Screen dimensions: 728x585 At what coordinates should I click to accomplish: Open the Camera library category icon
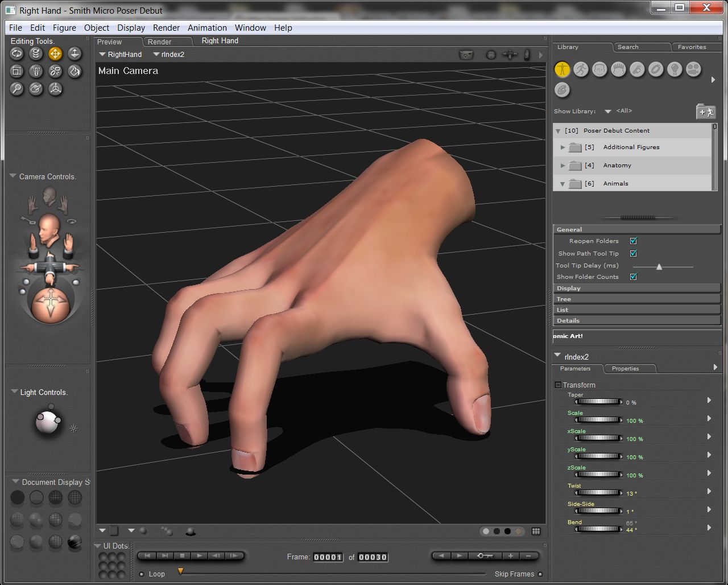[x=693, y=69]
